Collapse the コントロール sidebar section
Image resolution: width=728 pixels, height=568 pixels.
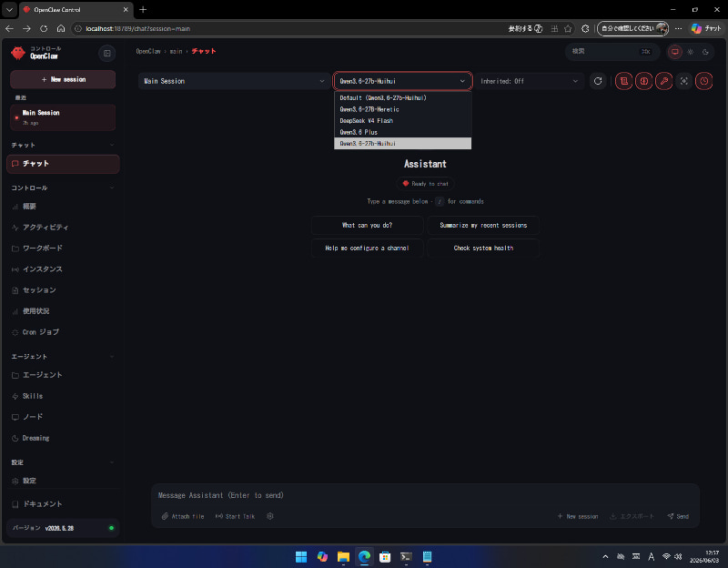(x=63, y=188)
